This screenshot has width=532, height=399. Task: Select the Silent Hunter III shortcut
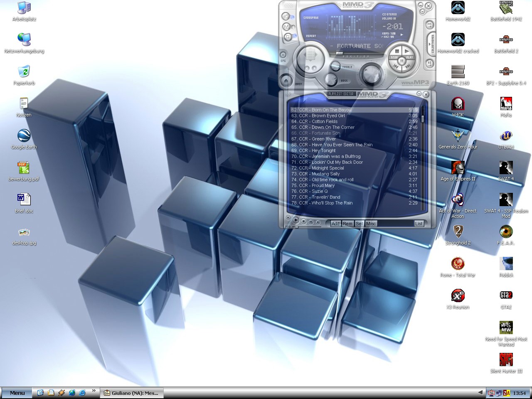coord(506,363)
